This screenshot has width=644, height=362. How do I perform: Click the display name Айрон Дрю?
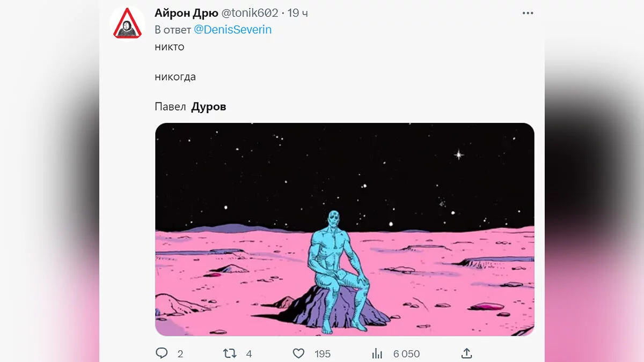click(186, 13)
